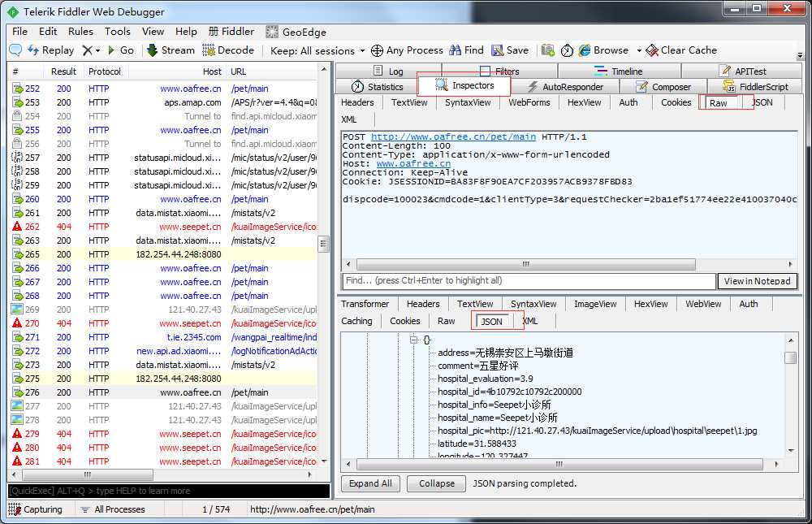812x524 pixels.
Task: Click the Remove (X) toolbar icon
Action: (88, 50)
